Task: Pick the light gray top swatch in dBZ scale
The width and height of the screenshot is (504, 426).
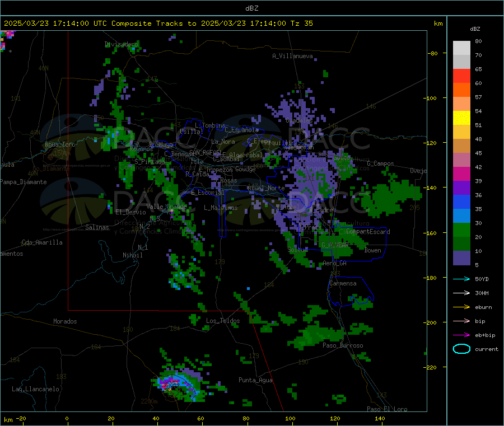Action: (461, 48)
